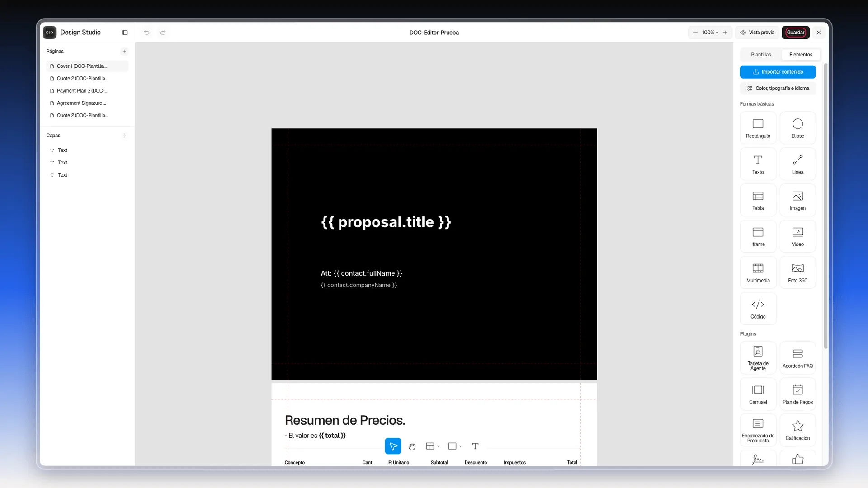Viewport: 868px width, 488px height.
Task: Toggle the left sidebar panel
Action: pos(125,33)
